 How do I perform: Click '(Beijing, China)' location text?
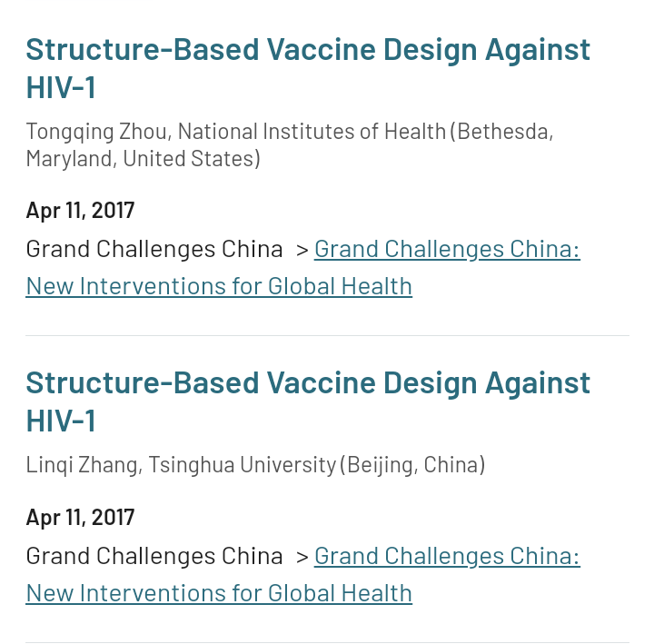(412, 465)
